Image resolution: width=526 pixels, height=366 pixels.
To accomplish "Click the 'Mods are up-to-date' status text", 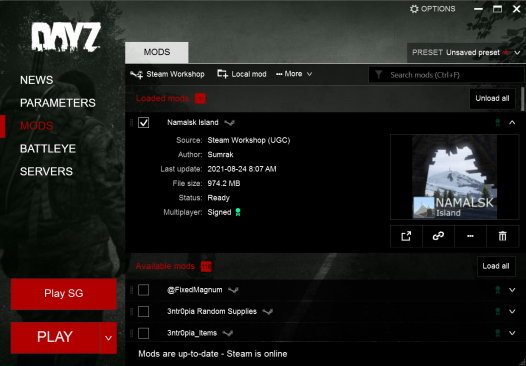I will tap(213, 354).
